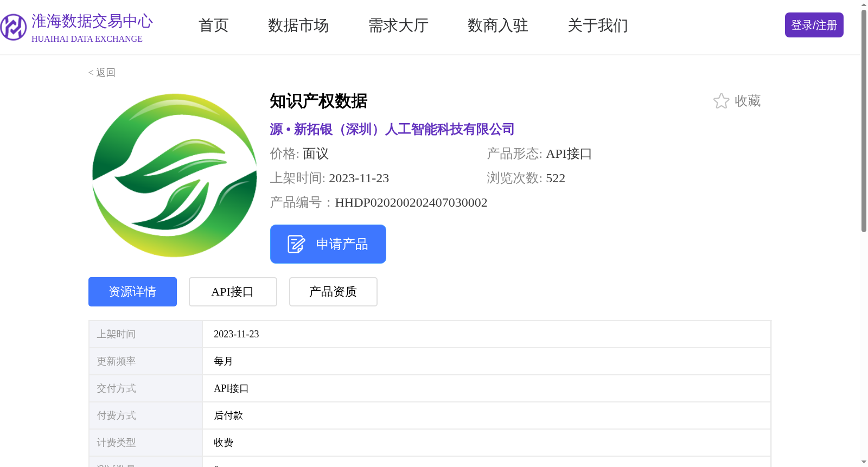This screenshot has height=467, width=868.
Task: Open the 数商入驻 menu item
Action: tap(498, 25)
